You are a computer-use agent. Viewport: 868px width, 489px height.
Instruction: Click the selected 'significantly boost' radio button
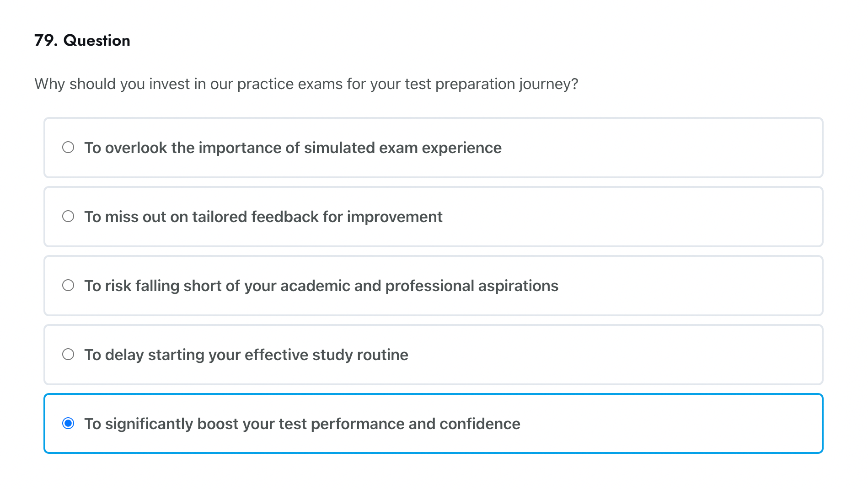click(68, 424)
